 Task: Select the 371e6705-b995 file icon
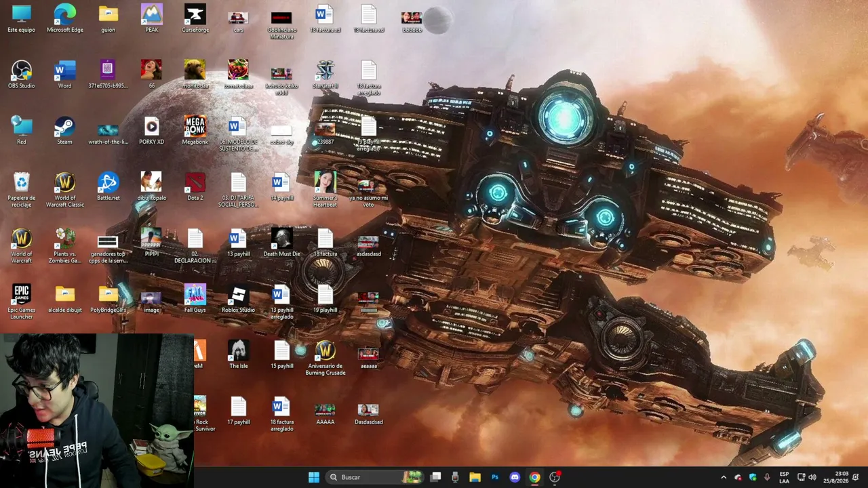coord(108,75)
